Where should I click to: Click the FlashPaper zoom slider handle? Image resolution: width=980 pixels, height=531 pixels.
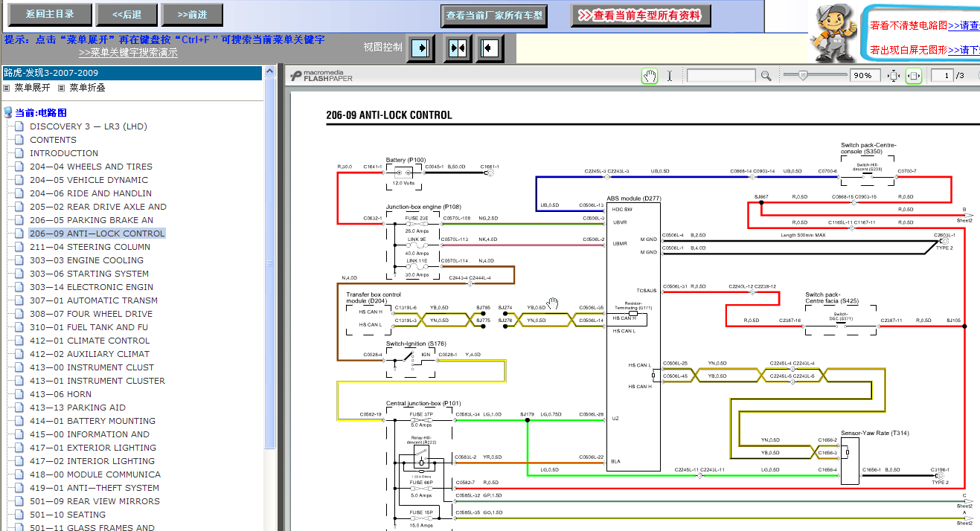(802, 75)
